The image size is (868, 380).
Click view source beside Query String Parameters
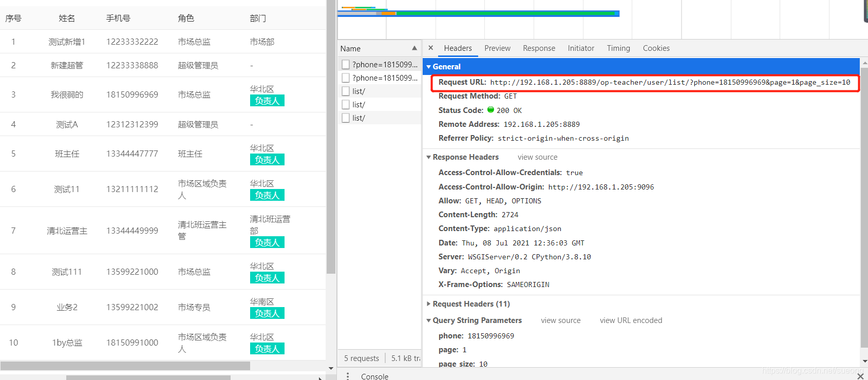560,320
